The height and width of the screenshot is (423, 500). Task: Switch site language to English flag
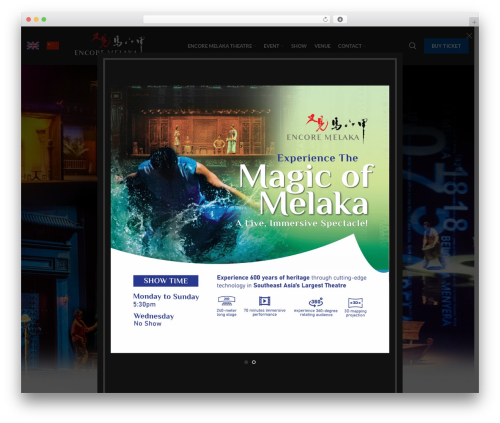33,46
